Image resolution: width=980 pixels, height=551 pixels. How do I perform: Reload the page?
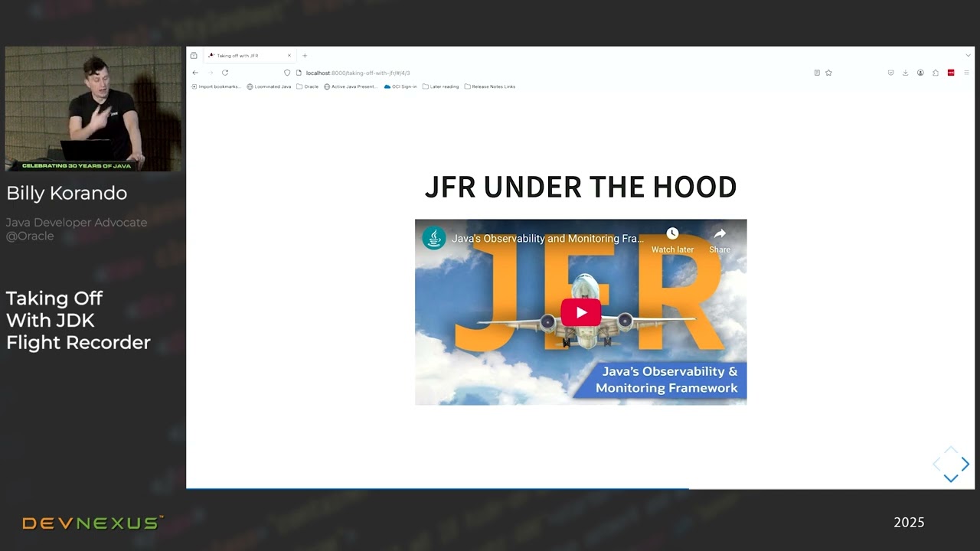pos(225,73)
